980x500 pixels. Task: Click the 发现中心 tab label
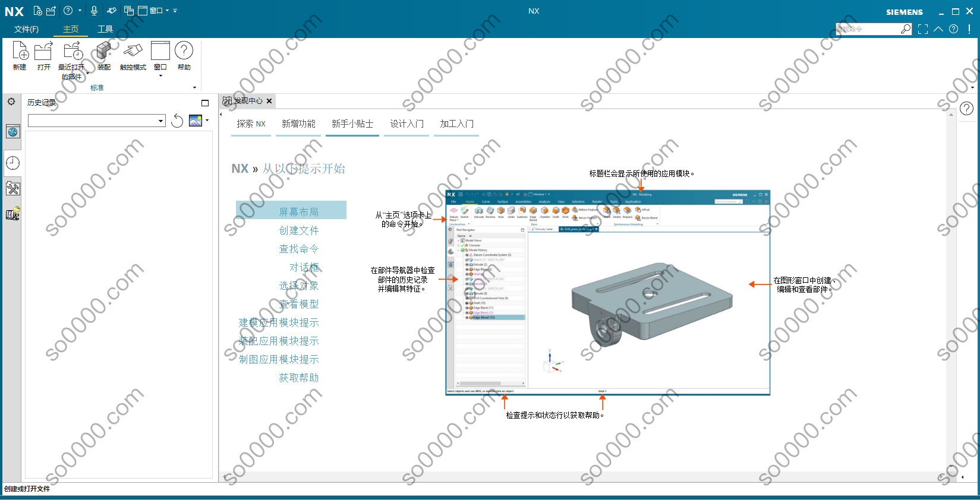(x=248, y=101)
